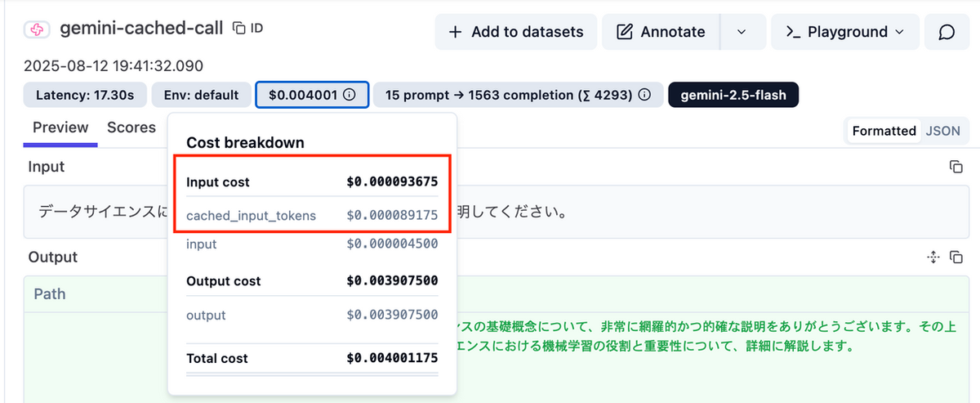
Task: Open the chevron dropdown beside Annotate
Action: click(x=742, y=32)
